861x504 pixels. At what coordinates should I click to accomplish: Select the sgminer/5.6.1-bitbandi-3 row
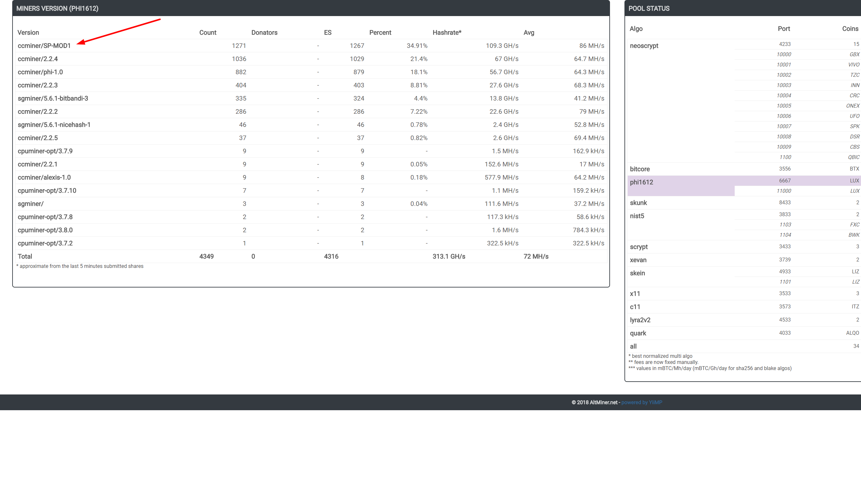coord(311,98)
